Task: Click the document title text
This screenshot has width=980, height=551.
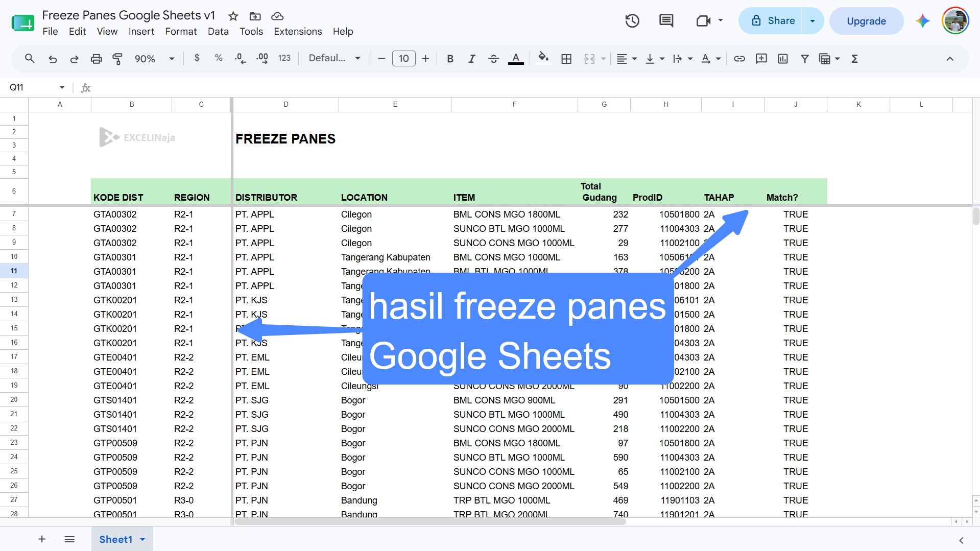Action: pos(129,15)
